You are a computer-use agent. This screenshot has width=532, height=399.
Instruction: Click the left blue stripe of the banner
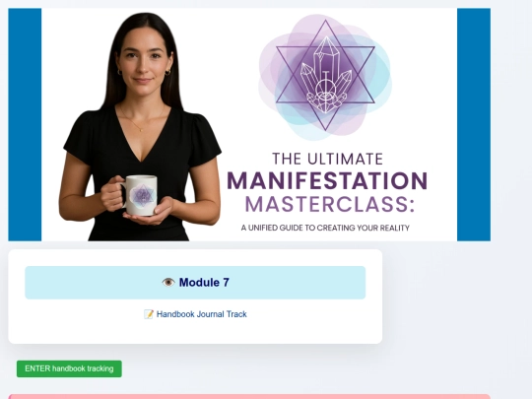click(25, 124)
